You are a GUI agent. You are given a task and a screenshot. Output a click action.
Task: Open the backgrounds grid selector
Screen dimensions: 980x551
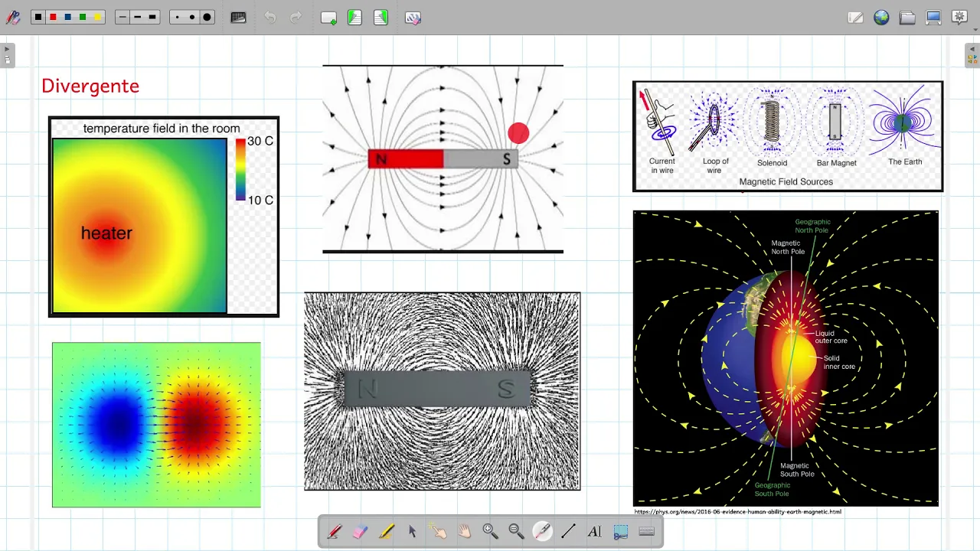point(238,18)
